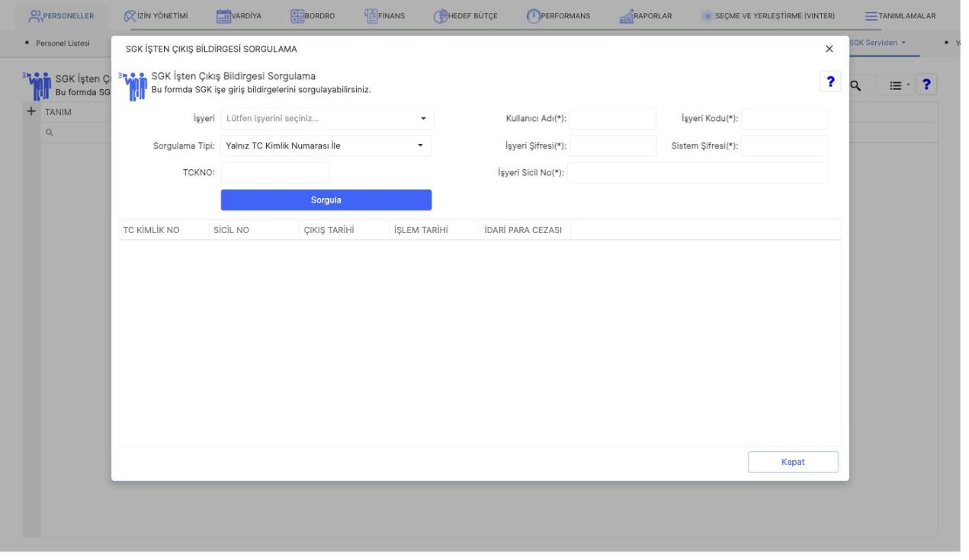Add a new record with the plus icon
This screenshot has width=969, height=560.
[31, 111]
